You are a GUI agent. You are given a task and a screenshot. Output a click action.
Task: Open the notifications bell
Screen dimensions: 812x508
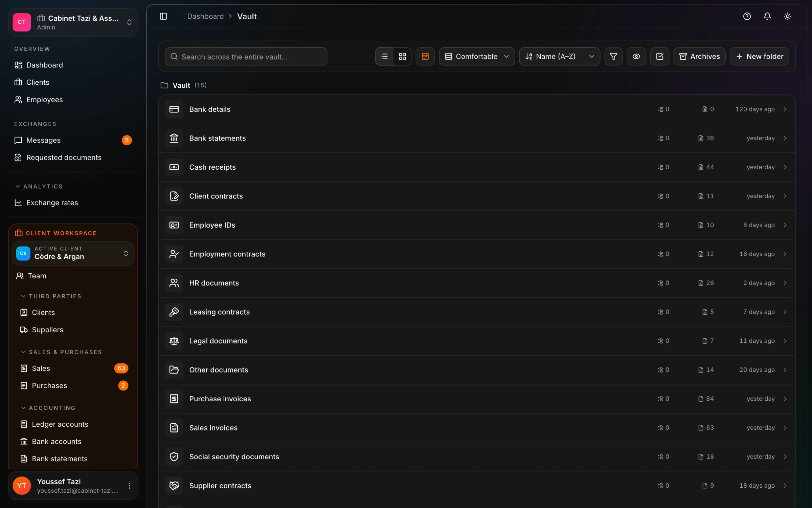click(767, 16)
